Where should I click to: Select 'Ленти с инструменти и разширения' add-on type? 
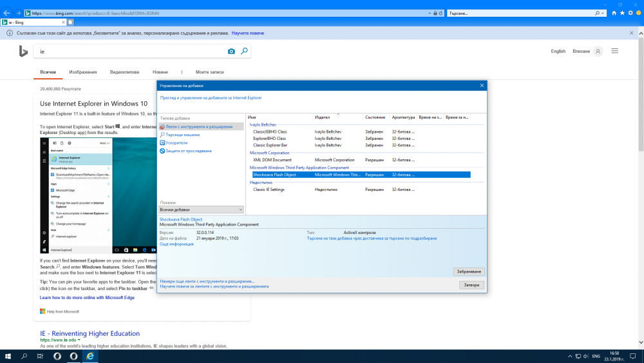pyautogui.click(x=202, y=126)
